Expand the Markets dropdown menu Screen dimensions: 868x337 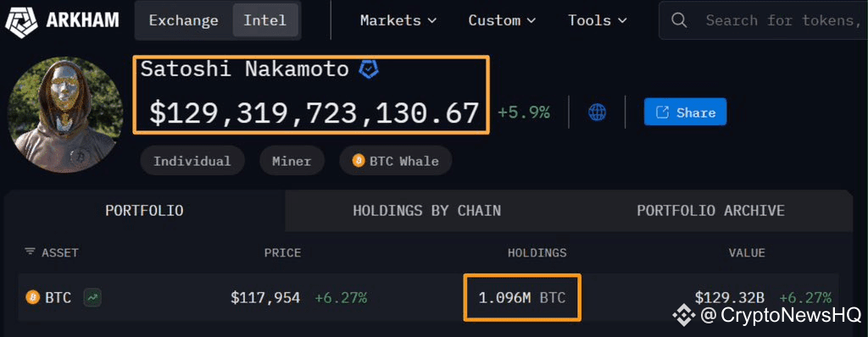pos(398,20)
